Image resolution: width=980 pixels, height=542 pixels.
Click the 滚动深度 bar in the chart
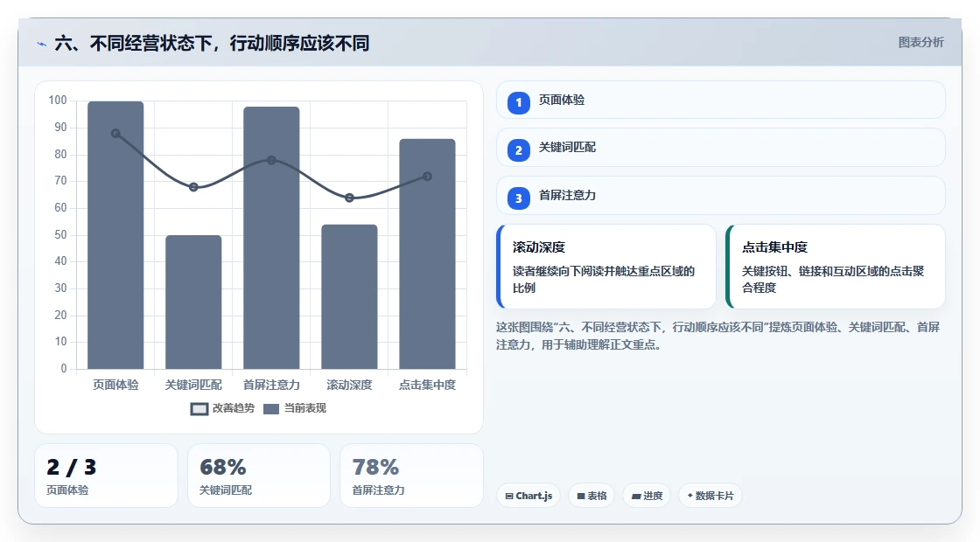[x=349, y=296]
